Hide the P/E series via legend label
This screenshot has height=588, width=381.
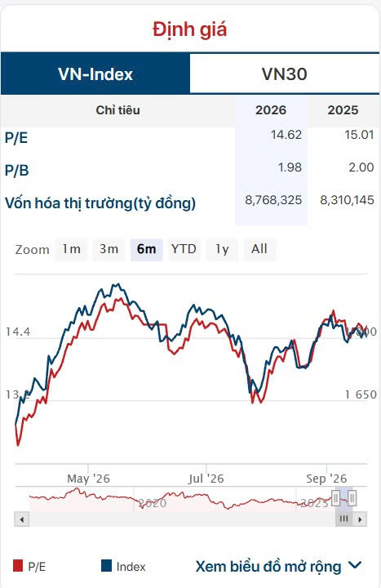[x=37, y=567]
